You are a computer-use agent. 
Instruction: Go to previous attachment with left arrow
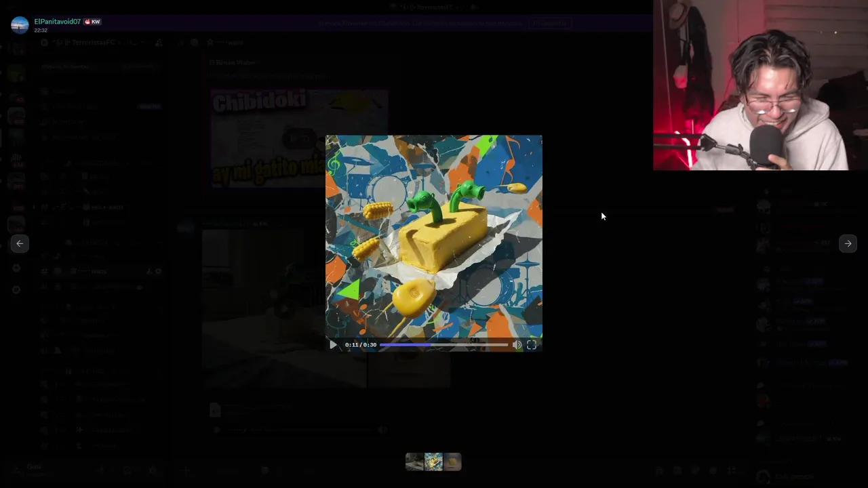(20, 243)
